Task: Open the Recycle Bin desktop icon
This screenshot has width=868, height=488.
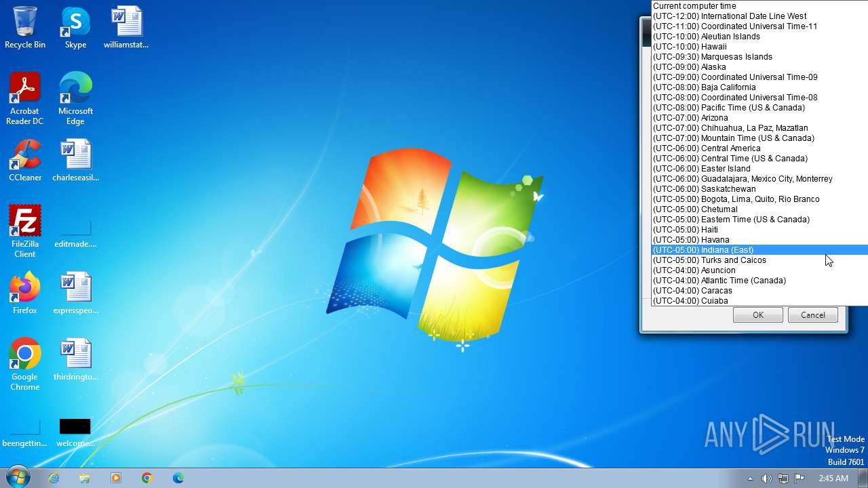Action: click(25, 27)
